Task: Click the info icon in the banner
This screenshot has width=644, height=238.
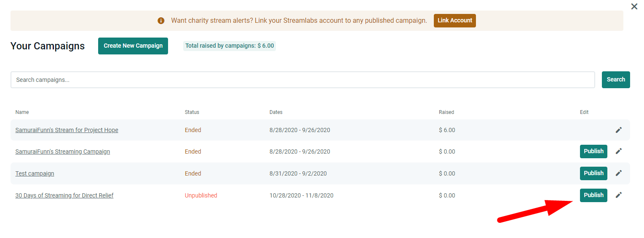Action: pyautogui.click(x=161, y=21)
